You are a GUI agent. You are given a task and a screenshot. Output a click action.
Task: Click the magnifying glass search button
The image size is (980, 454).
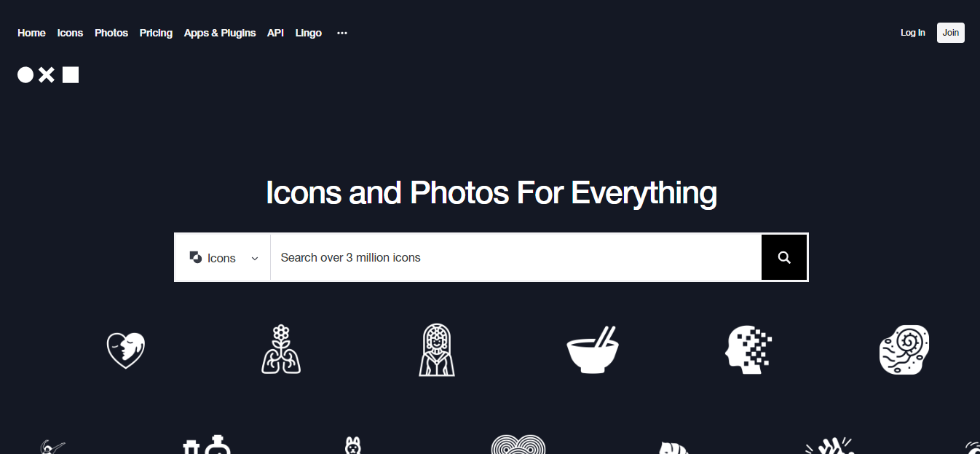pos(784,257)
